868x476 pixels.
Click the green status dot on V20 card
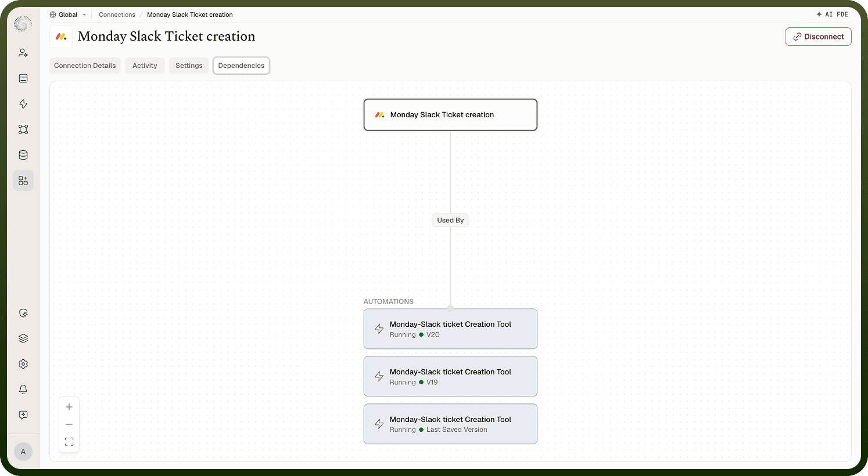tap(421, 335)
